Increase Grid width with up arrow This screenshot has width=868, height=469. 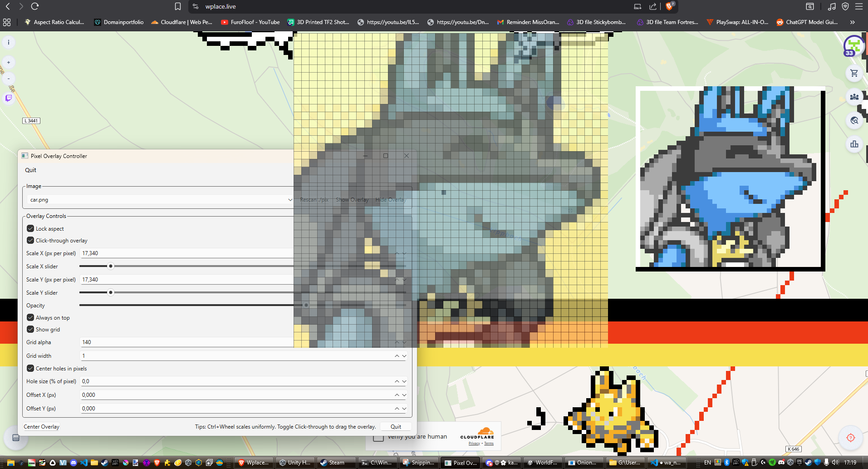(397, 356)
